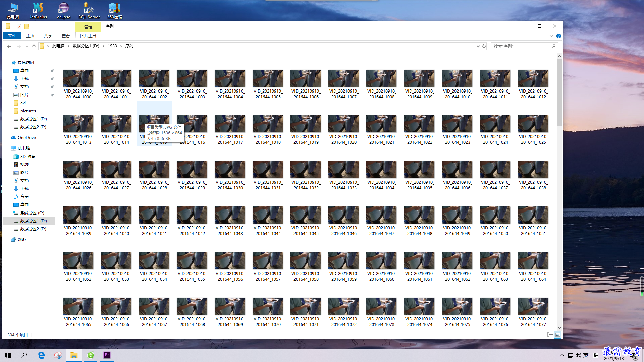Open Adobe Premiere Pro from taskbar

[107, 355]
